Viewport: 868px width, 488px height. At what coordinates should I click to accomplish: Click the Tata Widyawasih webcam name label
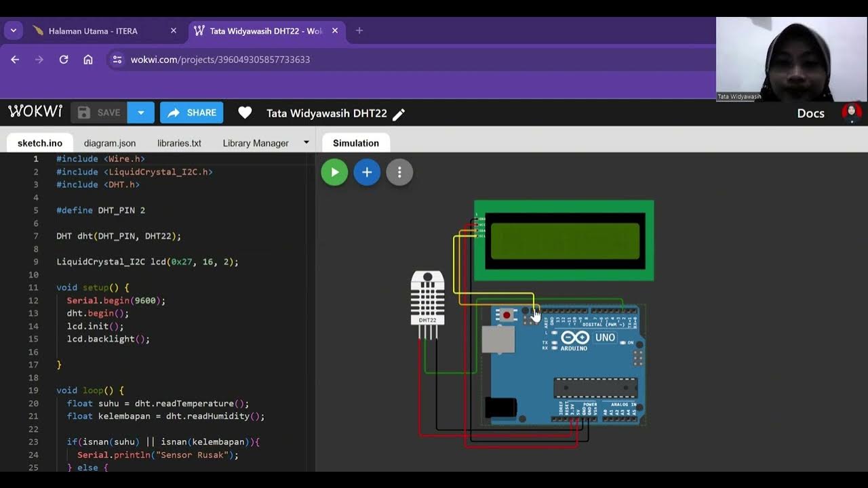[739, 97]
